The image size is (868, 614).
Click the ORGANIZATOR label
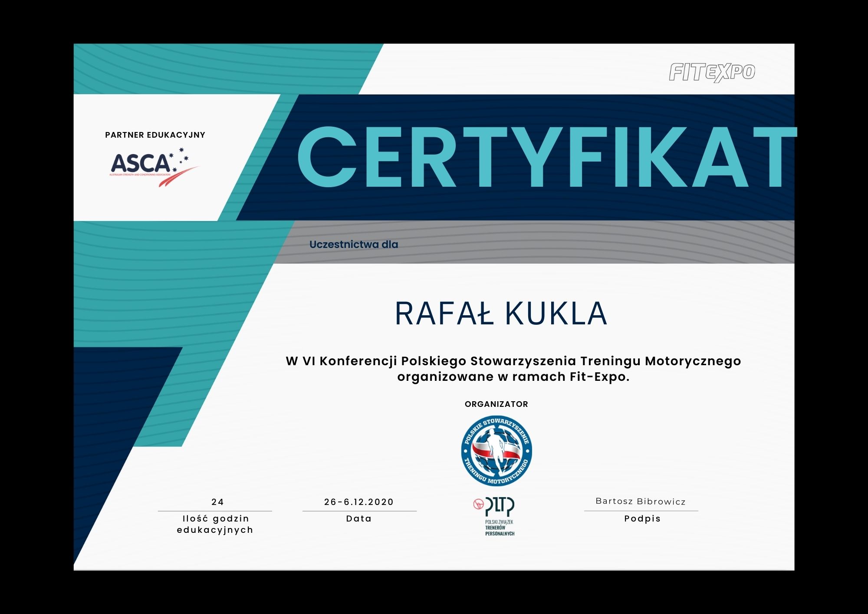point(496,404)
